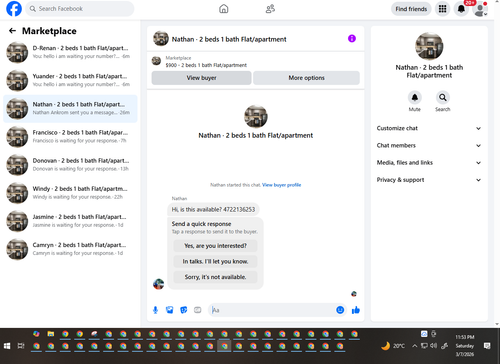Viewport: 500px width, 364px height.
Task: Open conversation info purple icon
Action: (352, 39)
